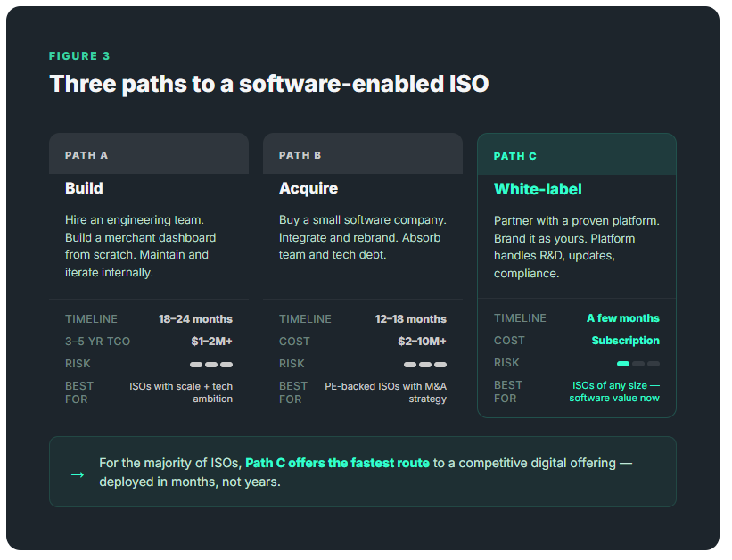Screen dimensions: 732x560
Task: Select the PATH A header label
Action: (x=86, y=155)
